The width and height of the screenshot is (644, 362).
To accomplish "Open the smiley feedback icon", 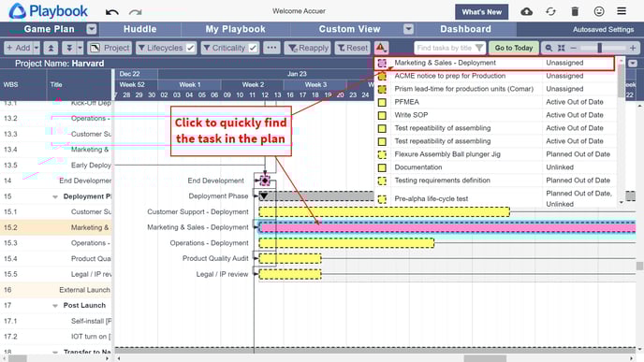I will click(599, 11).
